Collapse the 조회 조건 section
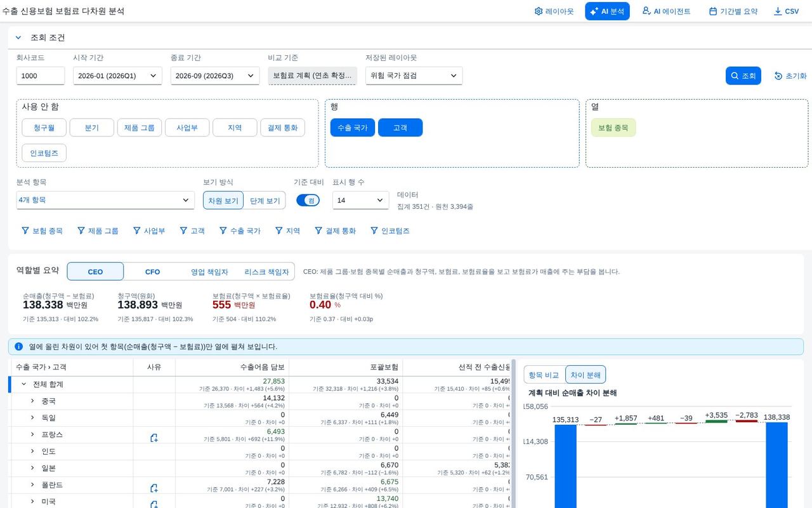This screenshot has height=508, width=812. [18, 37]
